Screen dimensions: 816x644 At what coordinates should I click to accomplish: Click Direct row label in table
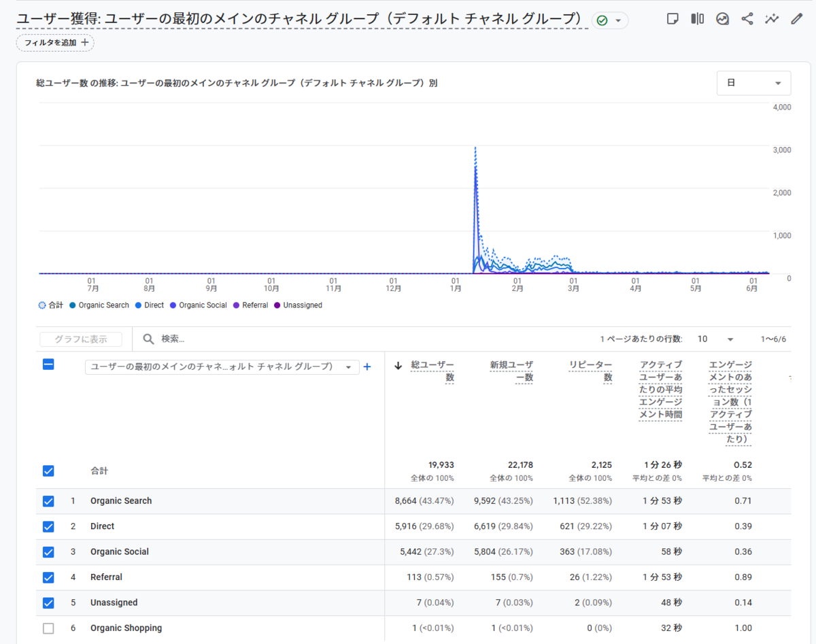pos(102,526)
